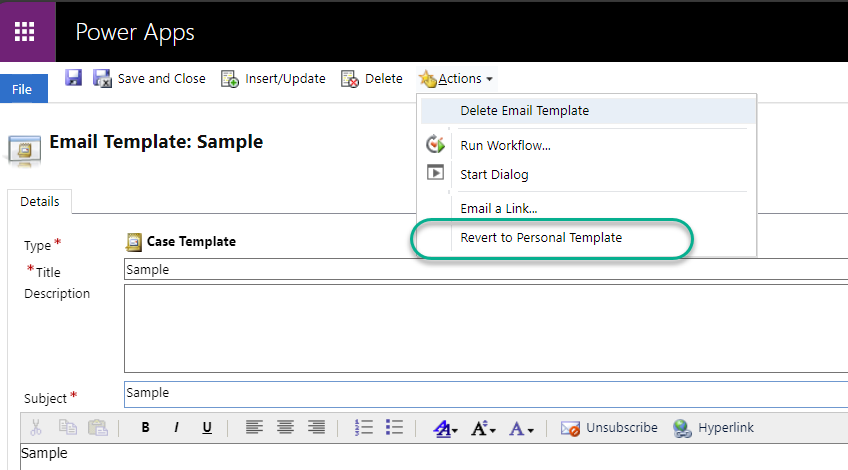Click the Save and Close icon
848x470 pixels.
102,78
